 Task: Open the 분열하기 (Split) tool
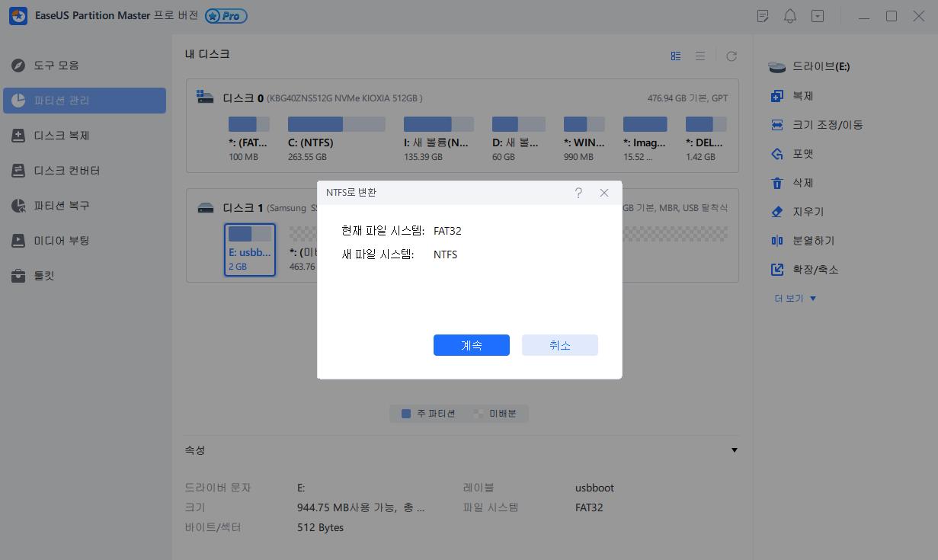(x=776, y=240)
